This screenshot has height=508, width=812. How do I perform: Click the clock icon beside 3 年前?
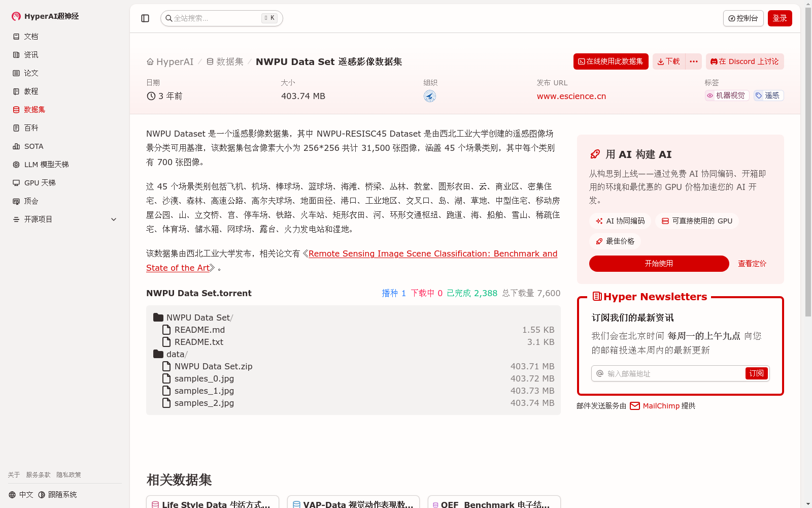[151, 96]
